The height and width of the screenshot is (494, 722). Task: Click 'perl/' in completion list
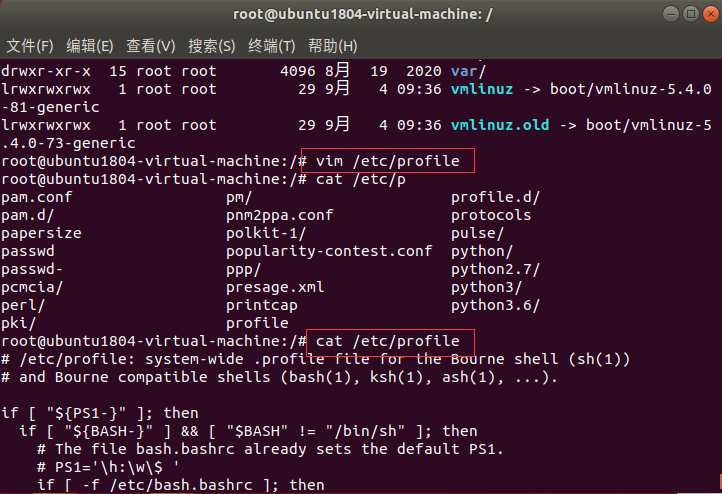pyautogui.click(x=23, y=305)
